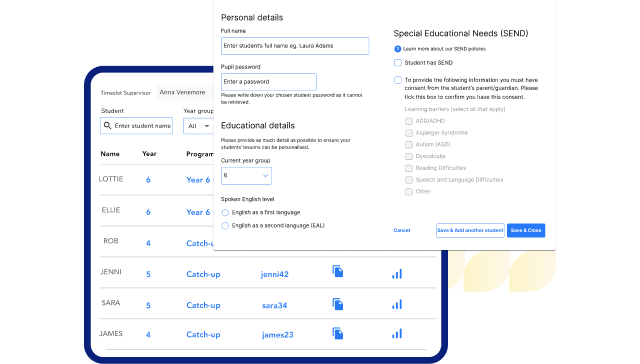This screenshot has height=364, width=640.
Task: Open the Current year group dropdown
Action: pos(246,175)
